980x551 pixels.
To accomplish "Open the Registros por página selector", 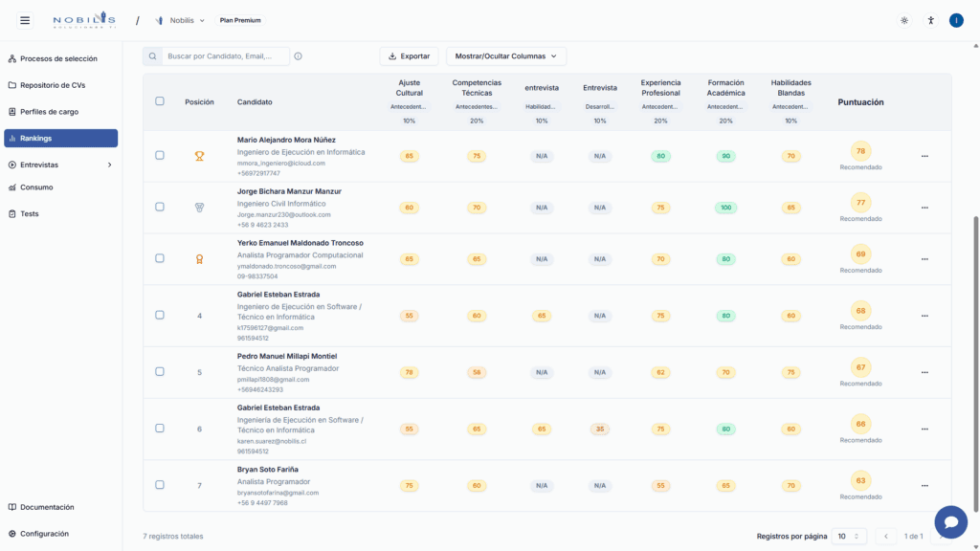I will [849, 536].
